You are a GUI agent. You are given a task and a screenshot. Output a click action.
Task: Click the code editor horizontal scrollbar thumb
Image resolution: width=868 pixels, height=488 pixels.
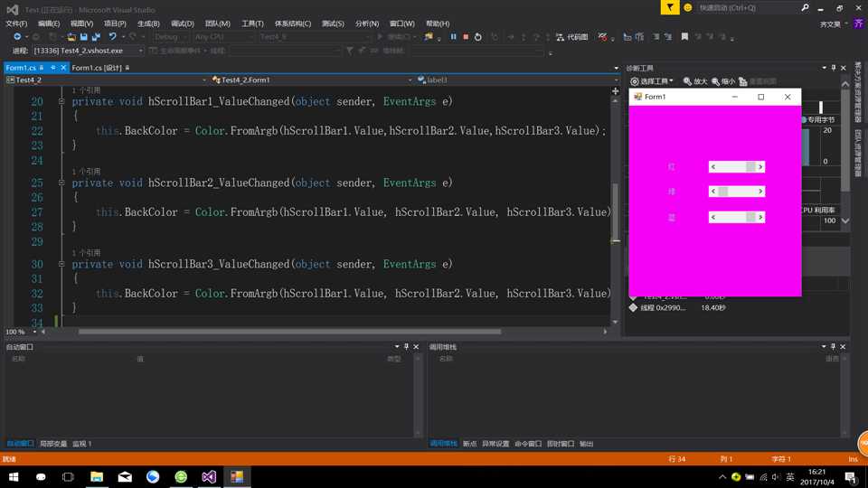pyautogui.click(x=289, y=332)
